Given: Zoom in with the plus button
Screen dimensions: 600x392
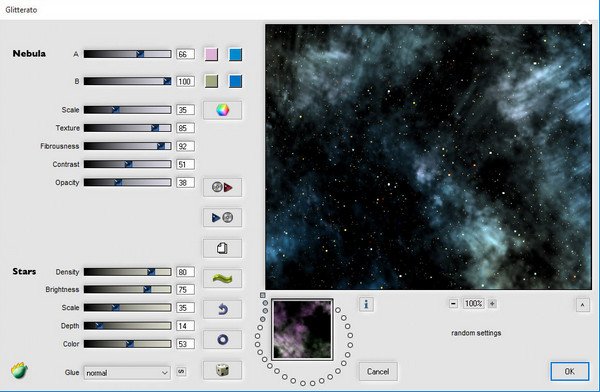Looking at the screenshot, I should 492,304.
